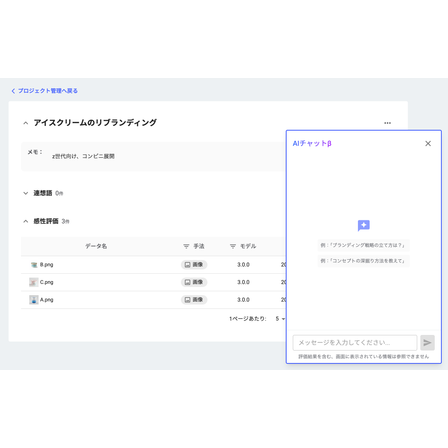Image resolution: width=448 pixels, height=448 pixels.
Task: Open the C.png thumbnail
Action: pos(34,282)
